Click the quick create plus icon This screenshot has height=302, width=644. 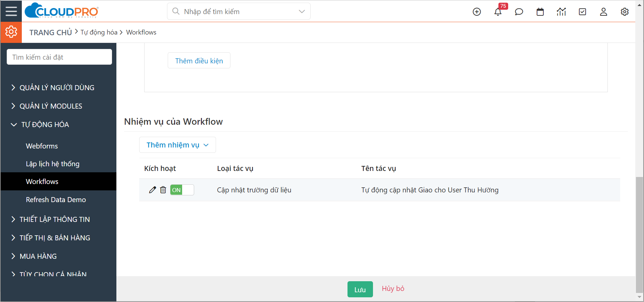coord(477,12)
